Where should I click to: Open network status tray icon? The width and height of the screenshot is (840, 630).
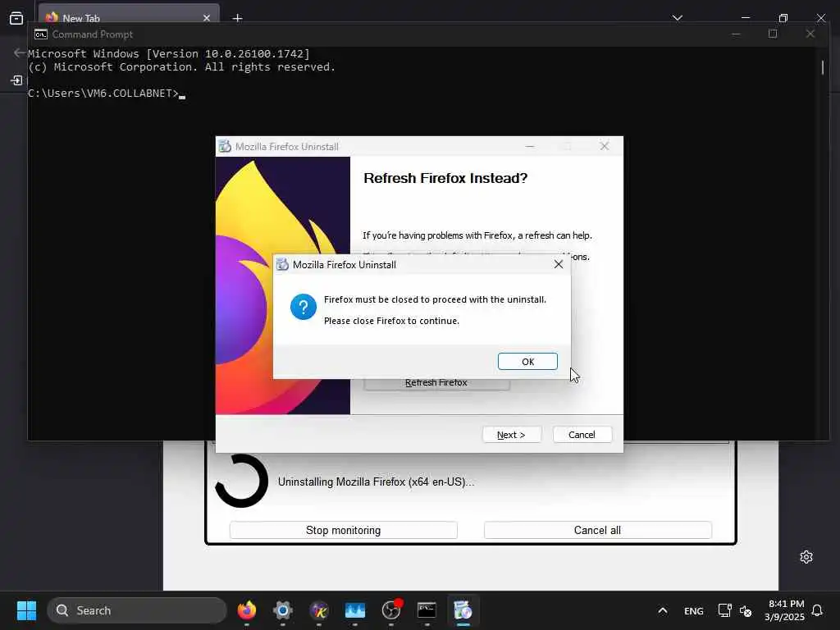click(725, 610)
